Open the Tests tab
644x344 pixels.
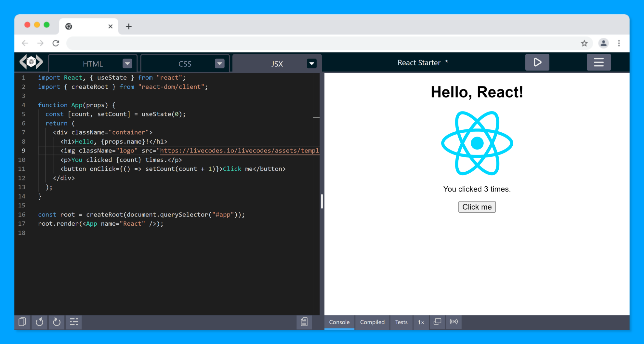click(x=401, y=322)
